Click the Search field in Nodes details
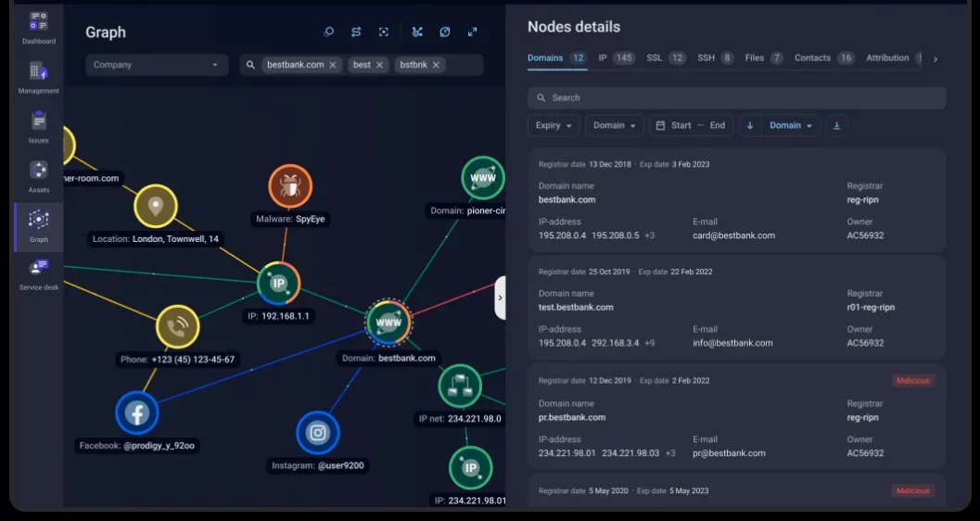This screenshot has height=521, width=980. tap(736, 97)
